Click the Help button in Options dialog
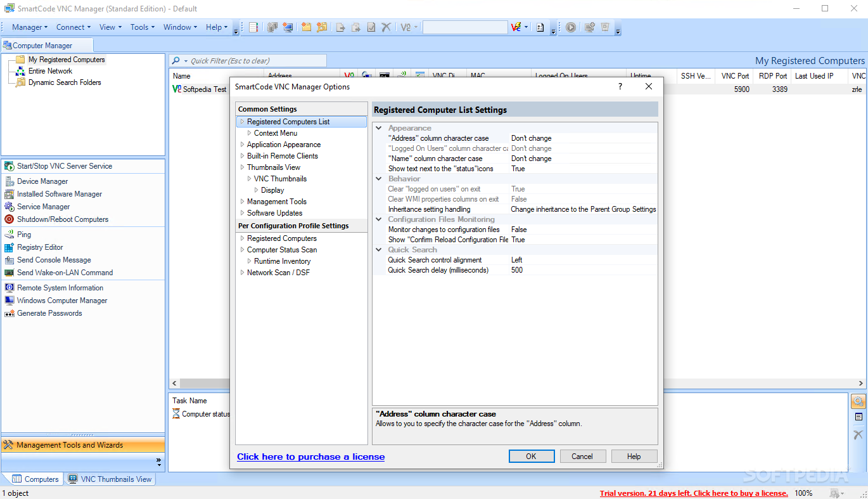The width and height of the screenshot is (868, 499). pos(634,457)
